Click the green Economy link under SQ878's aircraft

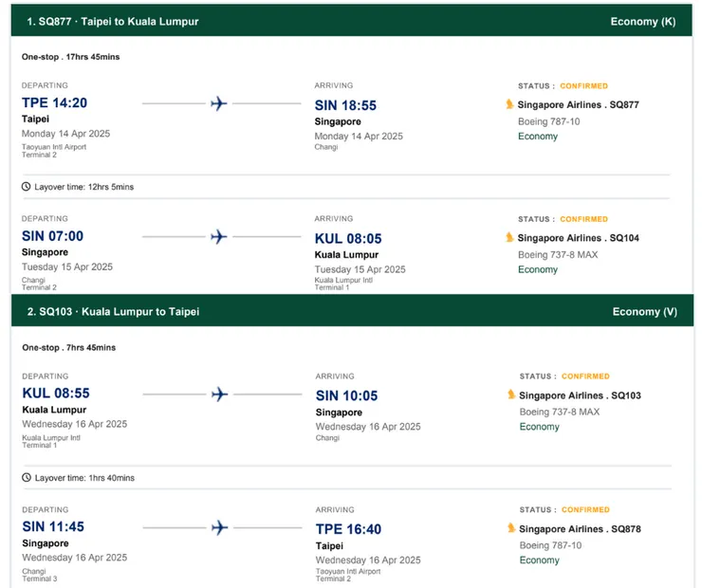tap(539, 560)
